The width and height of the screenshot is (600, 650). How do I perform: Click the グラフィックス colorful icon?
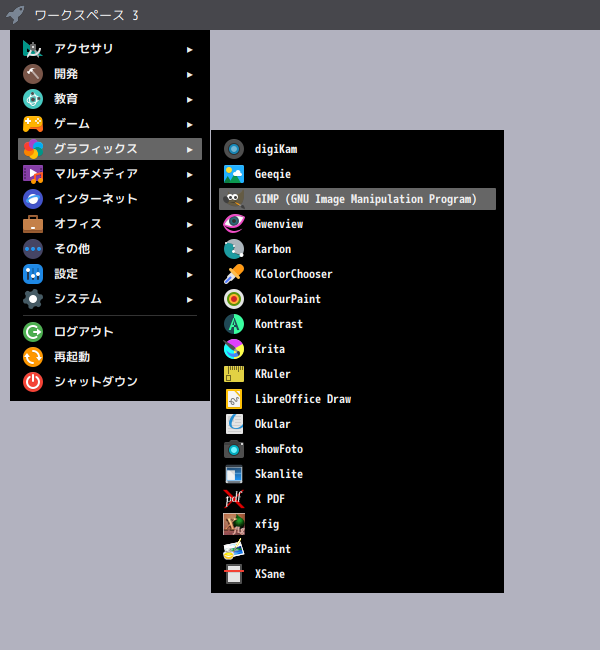click(33, 149)
